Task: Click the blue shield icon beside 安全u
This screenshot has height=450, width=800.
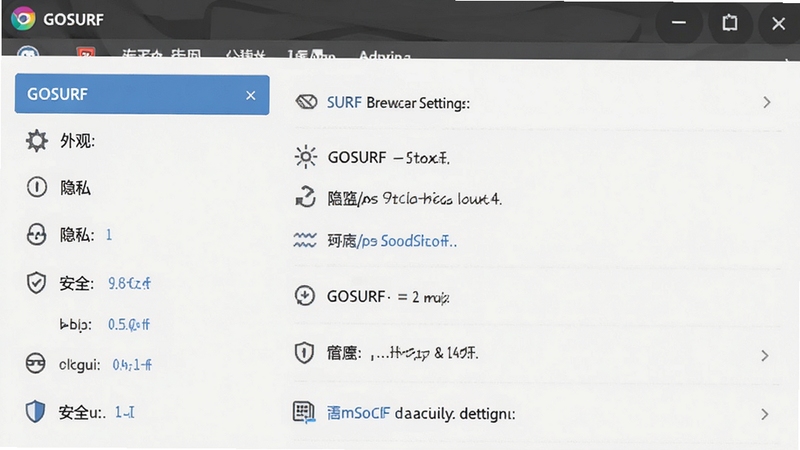Action: pos(35,411)
